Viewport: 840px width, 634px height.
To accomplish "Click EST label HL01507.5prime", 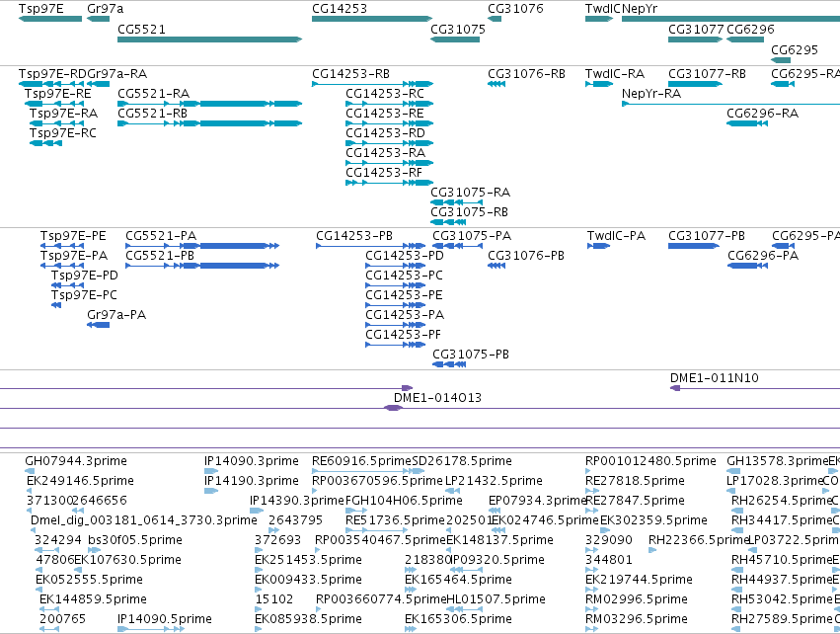I will click(496, 599).
